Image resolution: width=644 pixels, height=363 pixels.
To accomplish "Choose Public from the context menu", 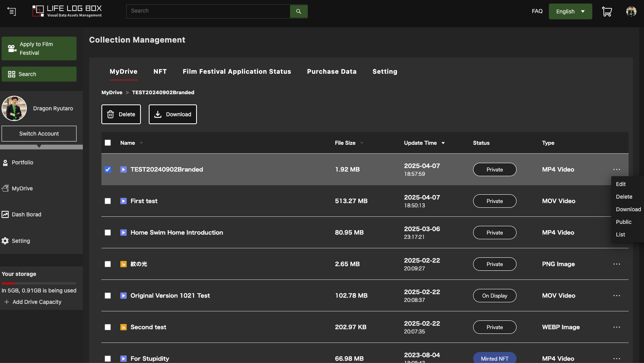I will 623,222.
